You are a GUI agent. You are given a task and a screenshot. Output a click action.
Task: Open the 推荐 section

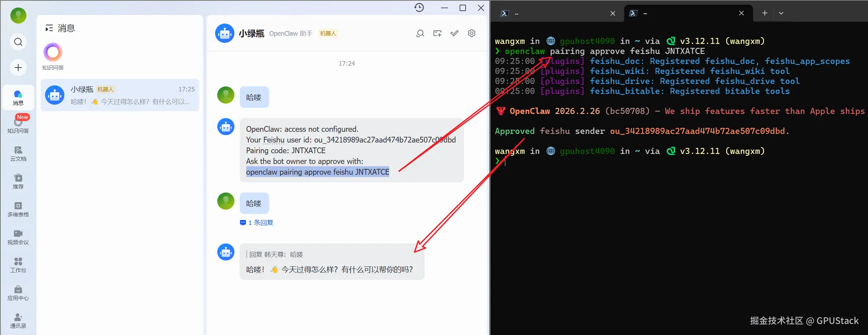[x=18, y=181]
